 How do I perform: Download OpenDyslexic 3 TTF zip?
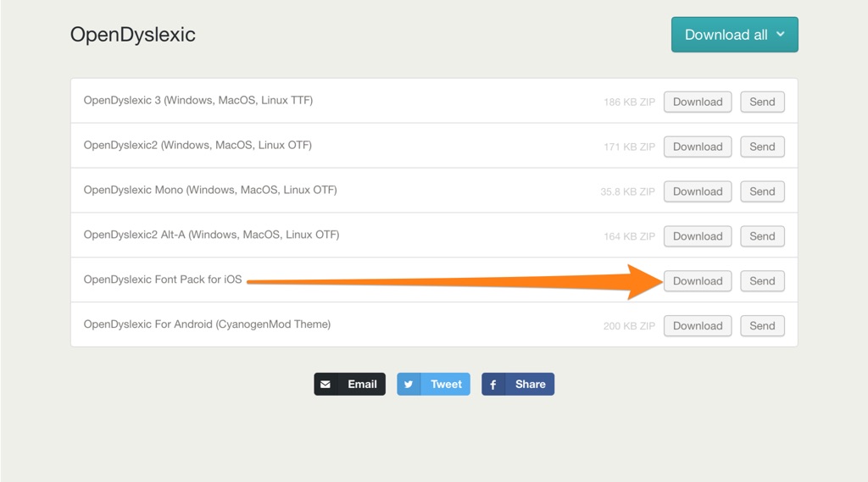pyautogui.click(x=697, y=102)
